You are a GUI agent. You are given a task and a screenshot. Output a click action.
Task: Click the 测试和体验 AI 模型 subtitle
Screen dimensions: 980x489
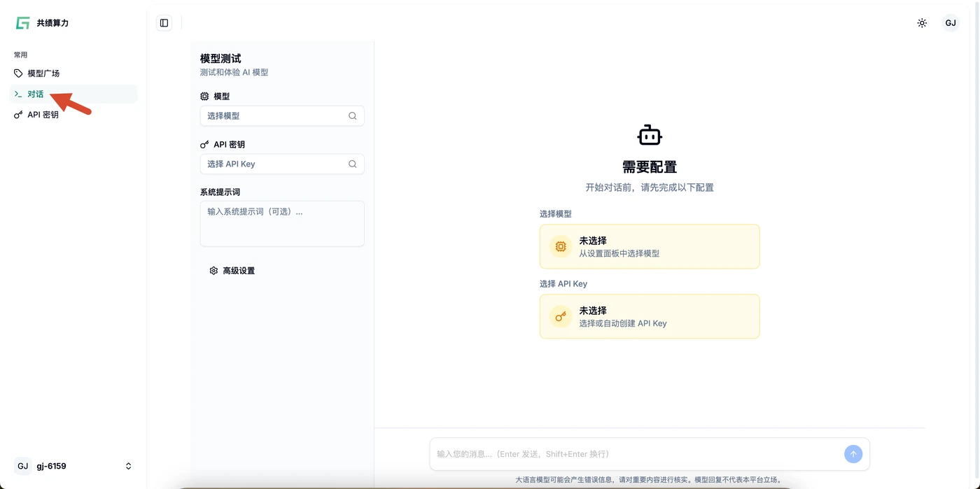pos(234,72)
